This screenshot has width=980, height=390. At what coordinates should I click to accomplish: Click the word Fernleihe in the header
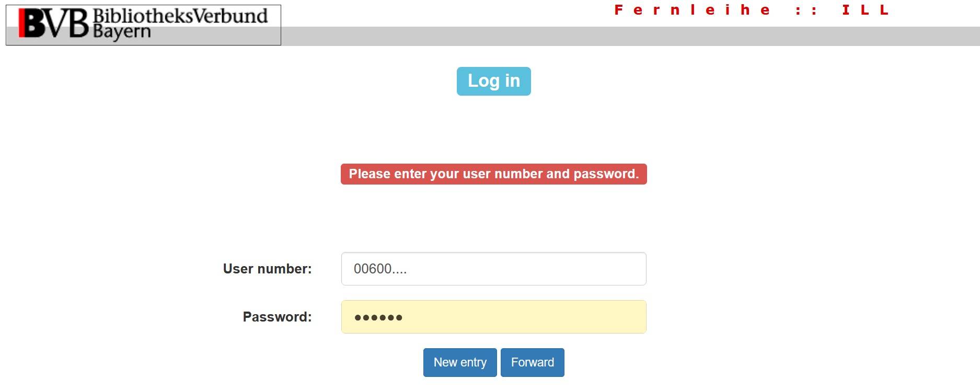[692, 10]
